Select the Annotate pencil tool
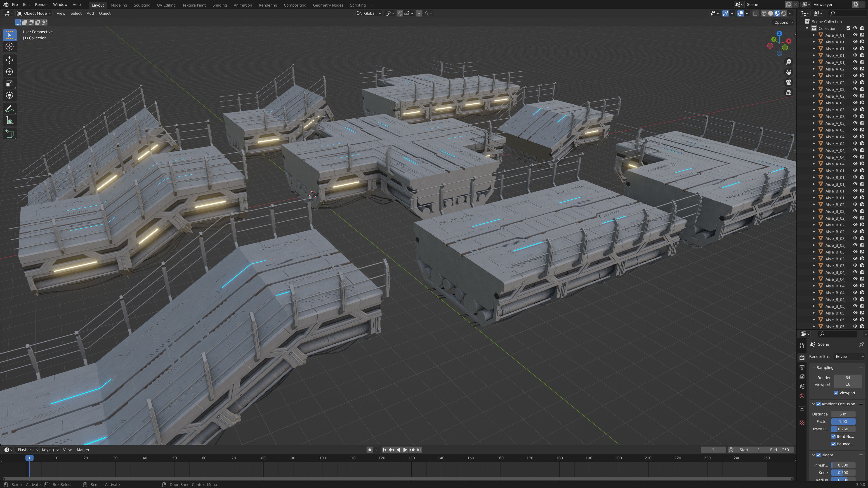This screenshot has height=488, width=868. [9, 109]
